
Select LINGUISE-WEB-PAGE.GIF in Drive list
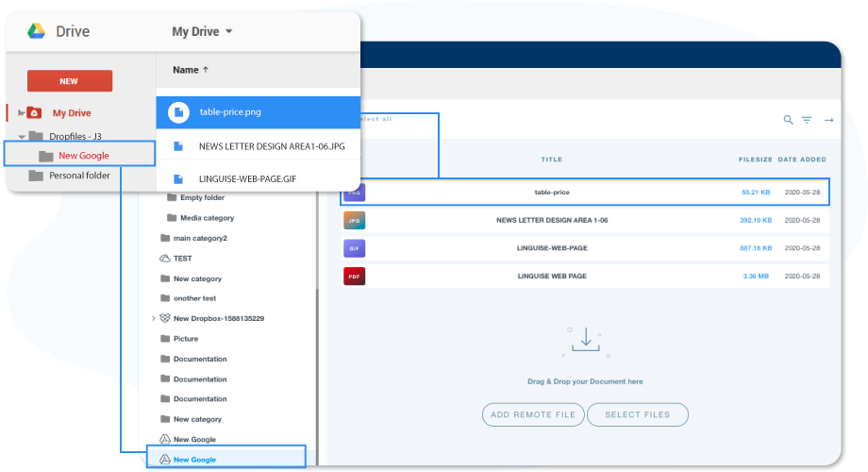[247, 179]
